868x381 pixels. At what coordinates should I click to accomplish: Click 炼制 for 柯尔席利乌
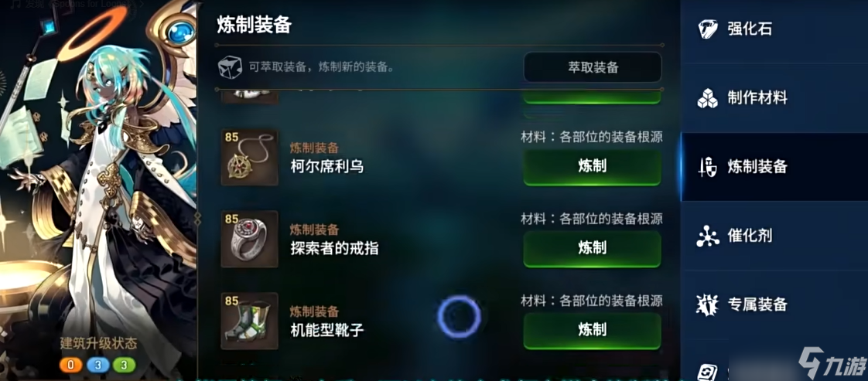click(x=592, y=166)
